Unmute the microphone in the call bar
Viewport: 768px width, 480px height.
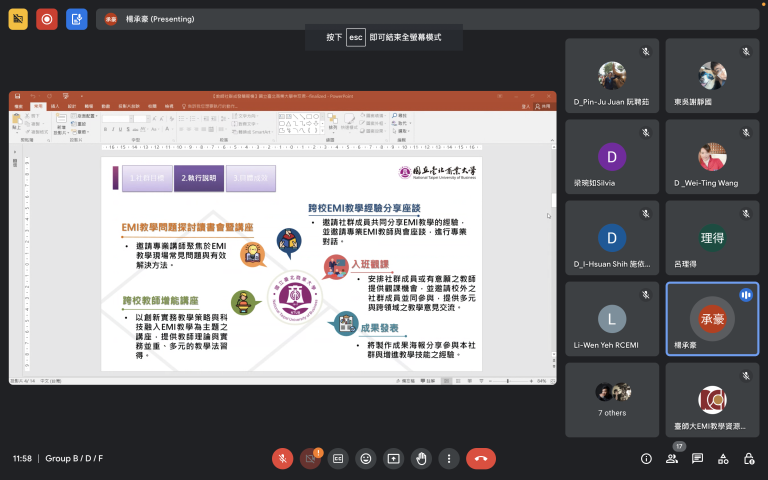(284, 458)
